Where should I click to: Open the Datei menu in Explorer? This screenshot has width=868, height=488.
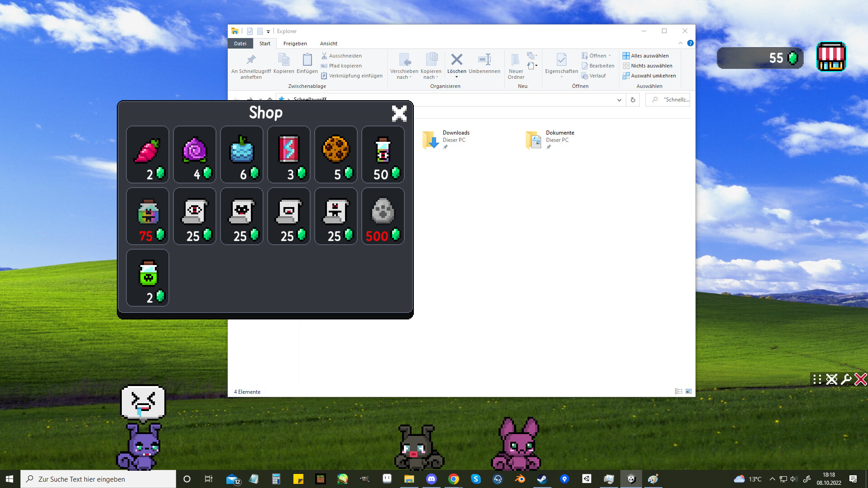[x=240, y=43]
